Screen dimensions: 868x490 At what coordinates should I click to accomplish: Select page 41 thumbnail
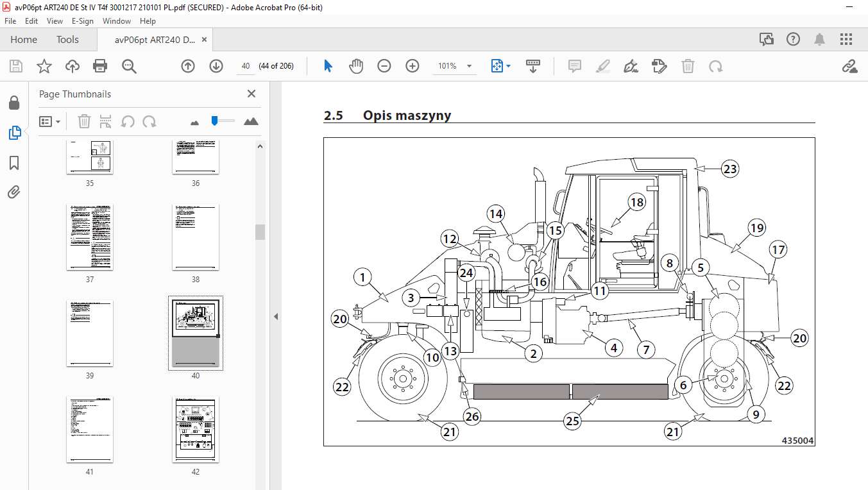[x=90, y=430]
